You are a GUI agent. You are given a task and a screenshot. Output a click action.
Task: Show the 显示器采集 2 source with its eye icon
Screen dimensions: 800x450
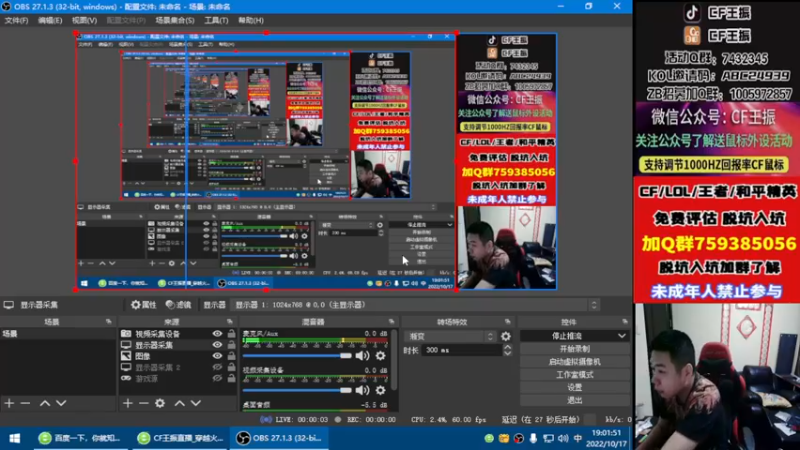pyautogui.click(x=217, y=367)
